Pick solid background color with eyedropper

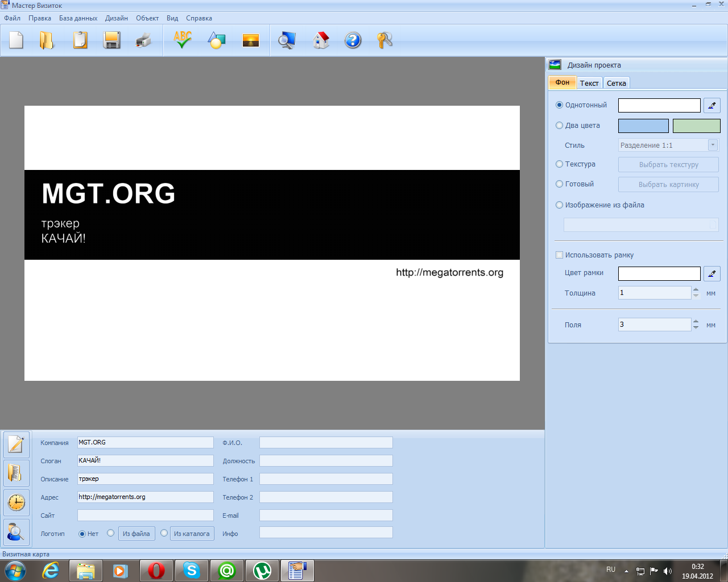pyautogui.click(x=712, y=105)
